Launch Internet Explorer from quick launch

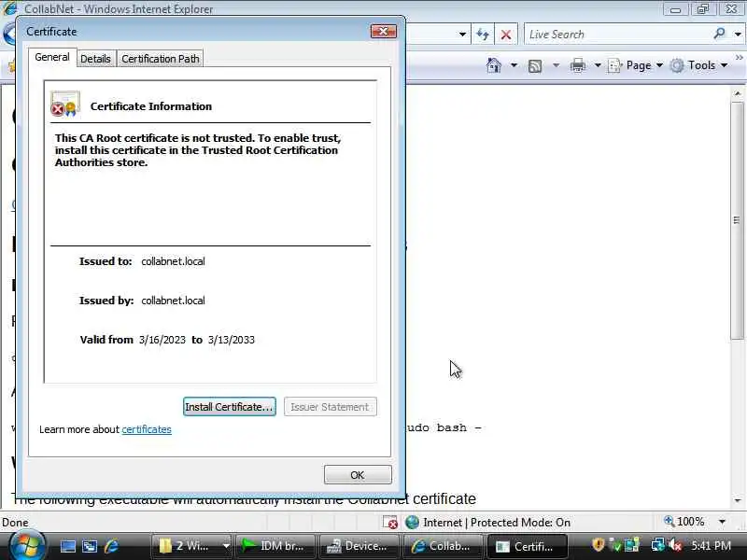(x=111, y=546)
